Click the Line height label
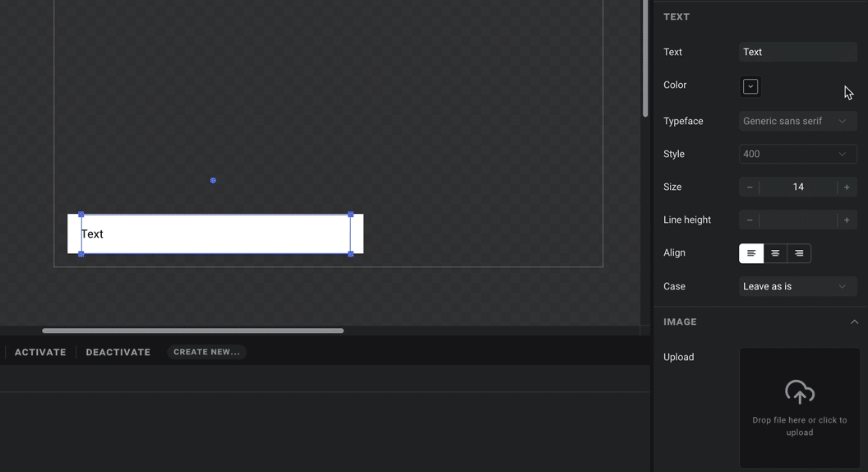The height and width of the screenshot is (472, 868). coord(687,220)
